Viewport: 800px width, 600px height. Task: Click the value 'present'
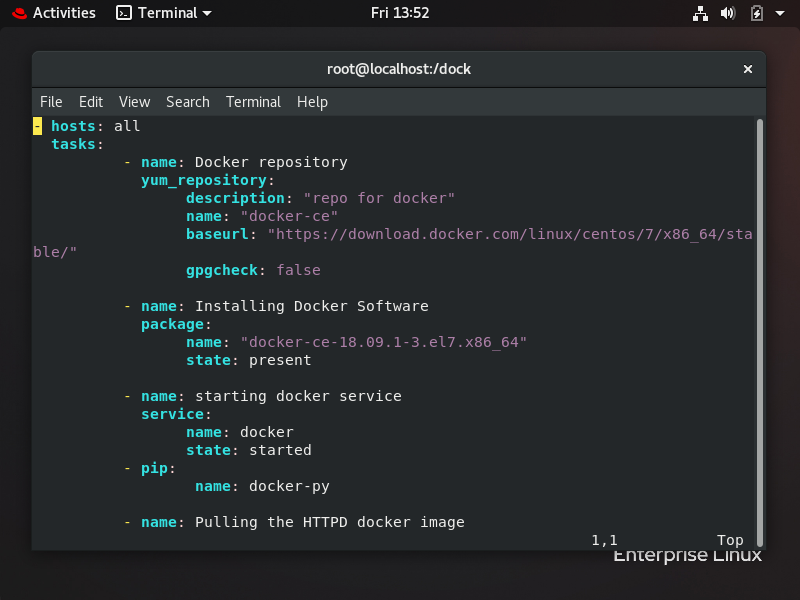click(280, 360)
